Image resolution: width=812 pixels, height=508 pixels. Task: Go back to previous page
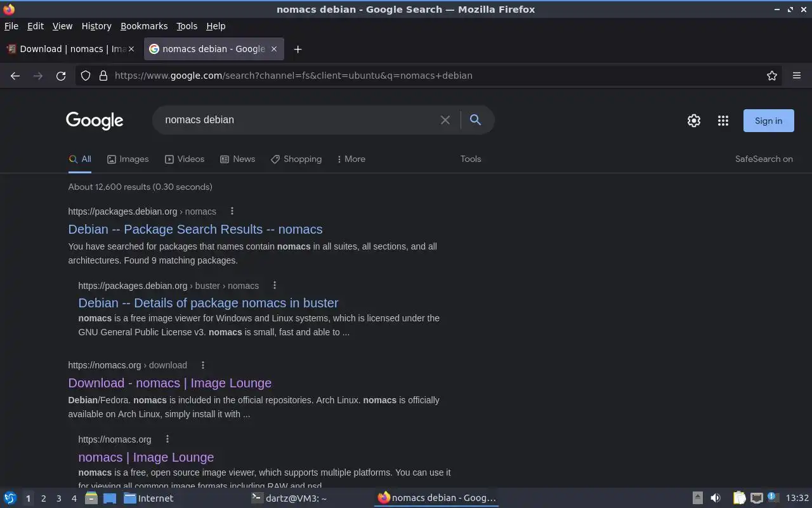15,76
